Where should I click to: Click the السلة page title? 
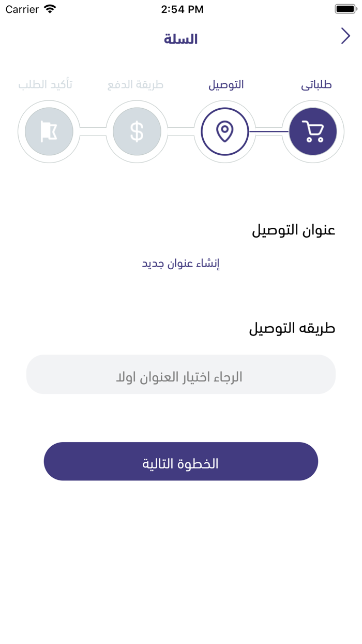pos(181,39)
